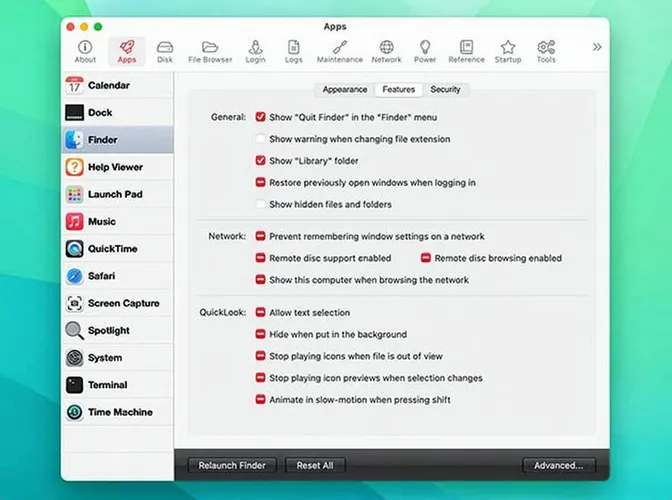
Task: Select Launch Pad in the sidebar
Action: click(118, 195)
